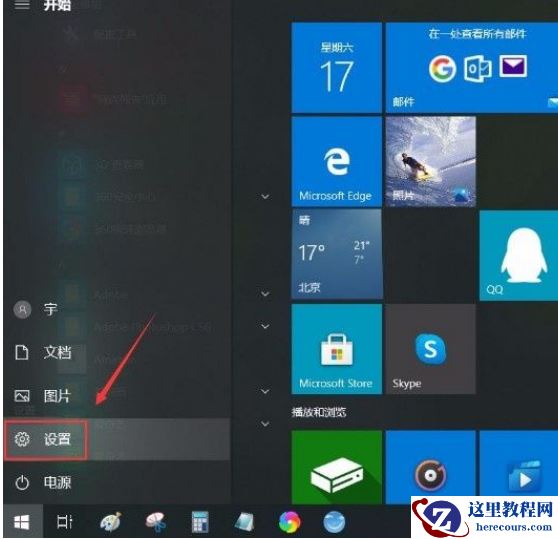
Task: Open the green drive tile
Action: click(x=336, y=467)
